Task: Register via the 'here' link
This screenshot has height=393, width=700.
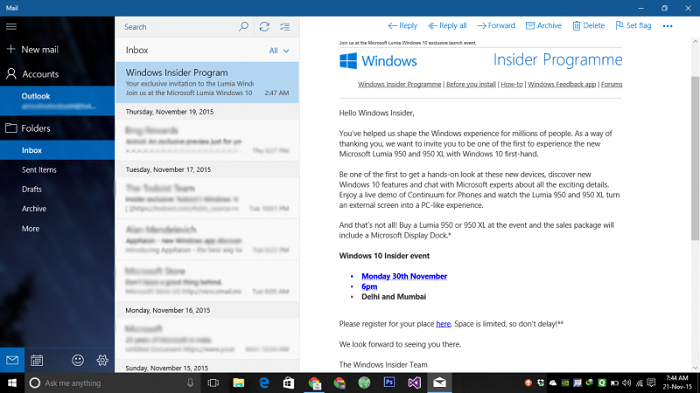Action: [443, 324]
